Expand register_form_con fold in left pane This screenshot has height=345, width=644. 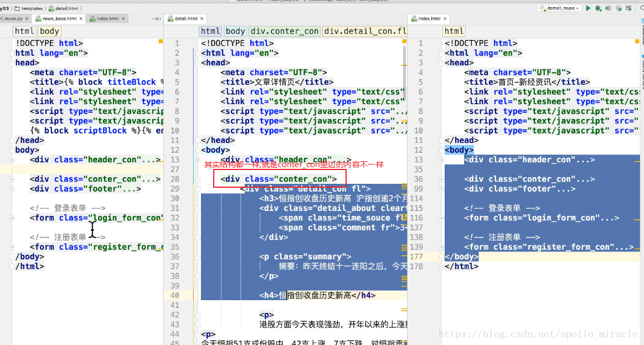click(12, 247)
